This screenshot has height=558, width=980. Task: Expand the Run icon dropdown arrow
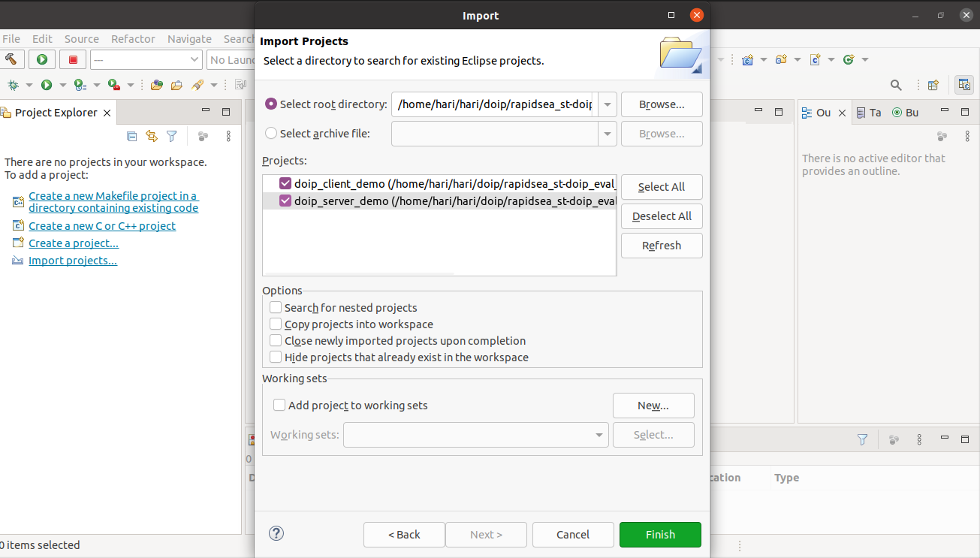pyautogui.click(x=63, y=85)
